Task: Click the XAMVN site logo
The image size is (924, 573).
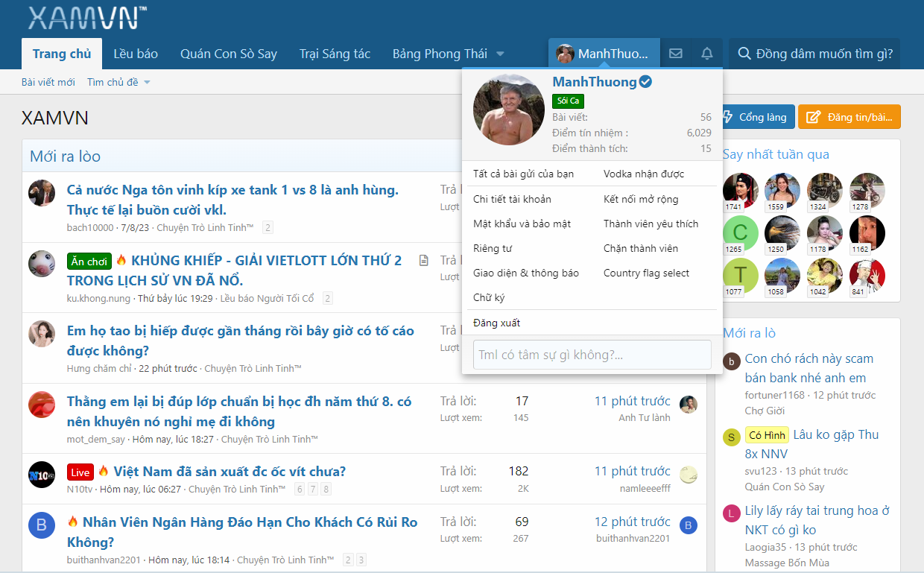Action: coord(87,18)
